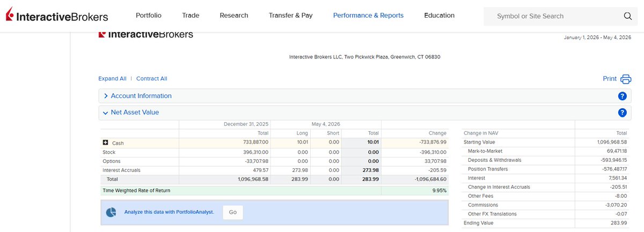Image resolution: width=644 pixels, height=232 pixels.
Task: Click the Interest Accruals 479.57 value
Action: [260, 170]
